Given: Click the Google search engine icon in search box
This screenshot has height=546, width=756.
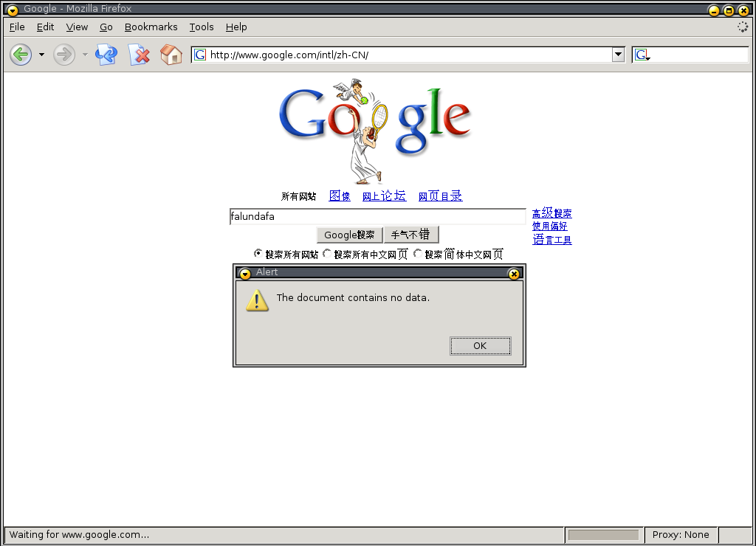Looking at the screenshot, I should [642, 55].
